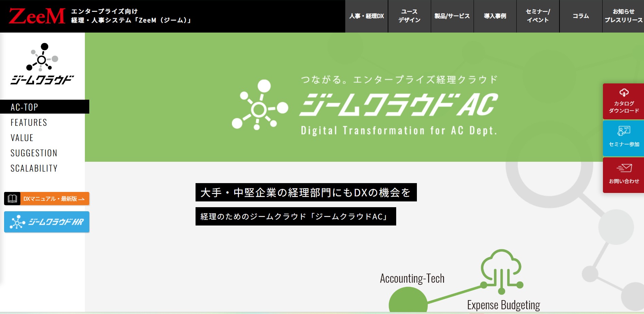644x314 pixels.
Task: Open the 導入事例 menu item
Action: click(x=495, y=16)
